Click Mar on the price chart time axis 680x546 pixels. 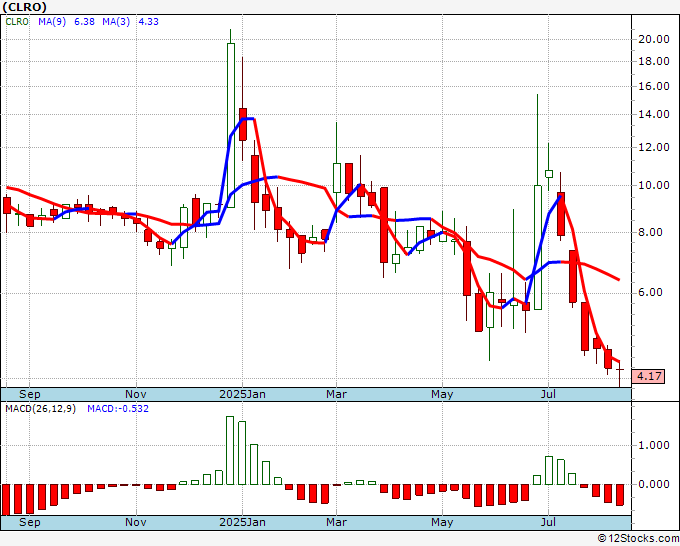pos(337,394)
